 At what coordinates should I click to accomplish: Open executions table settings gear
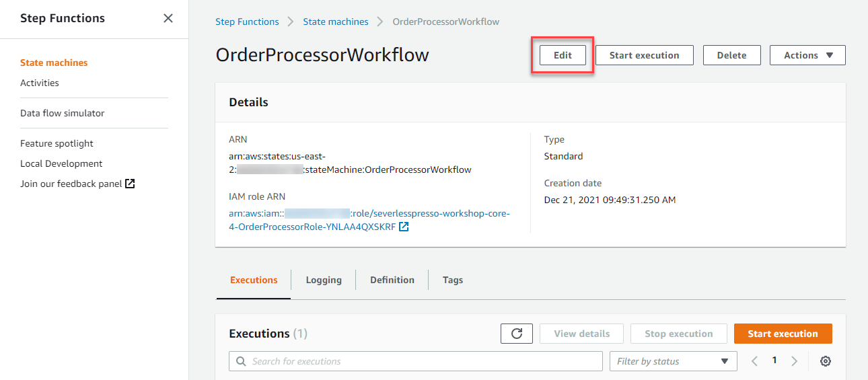coord(826,361)
